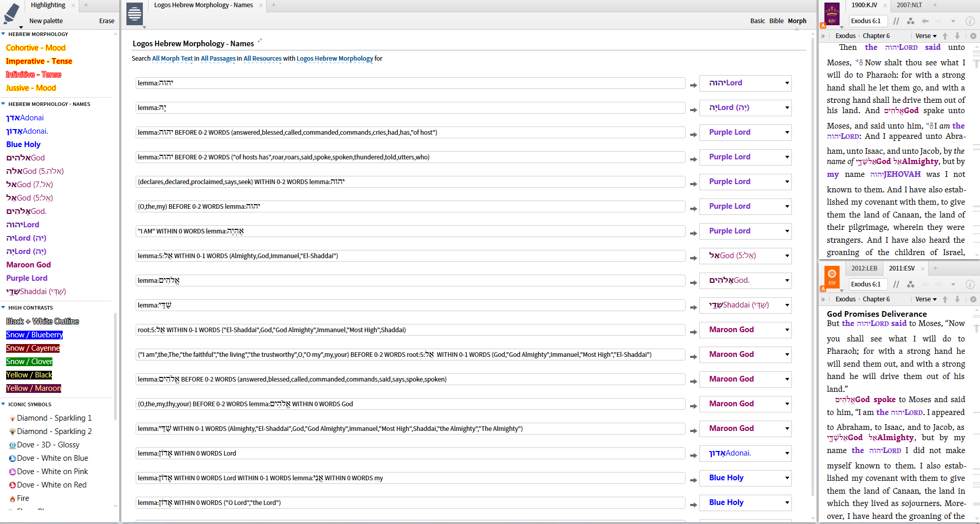Close the ESV locator bar
The width and height of the screenshot is (980, 524).
(x=973, y=299)
